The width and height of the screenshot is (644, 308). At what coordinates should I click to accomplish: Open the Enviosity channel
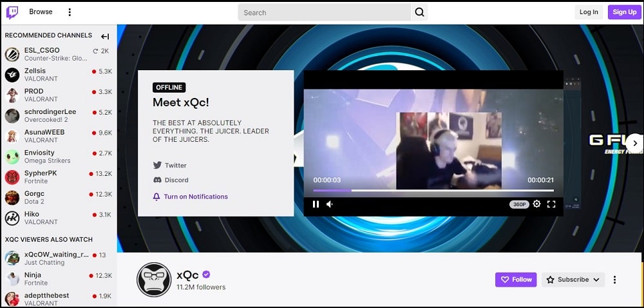tap(59, 157)
